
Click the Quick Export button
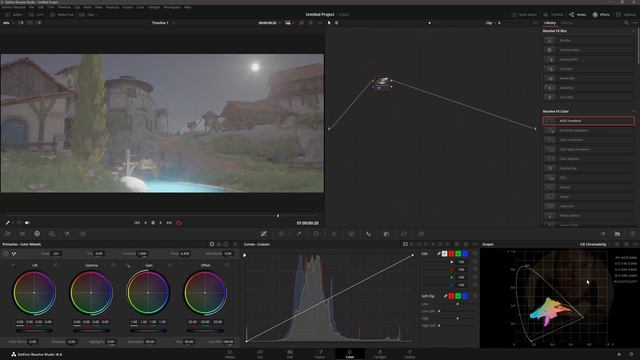click(524, 15)
